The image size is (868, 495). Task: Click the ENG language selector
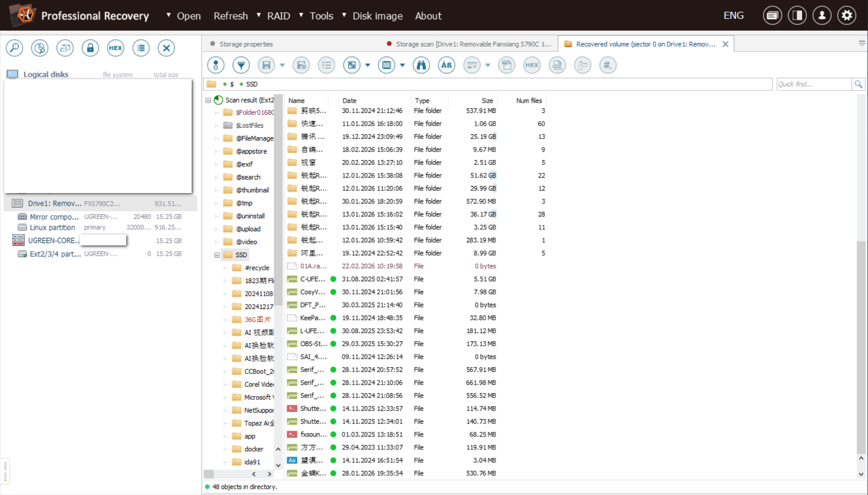733,16
